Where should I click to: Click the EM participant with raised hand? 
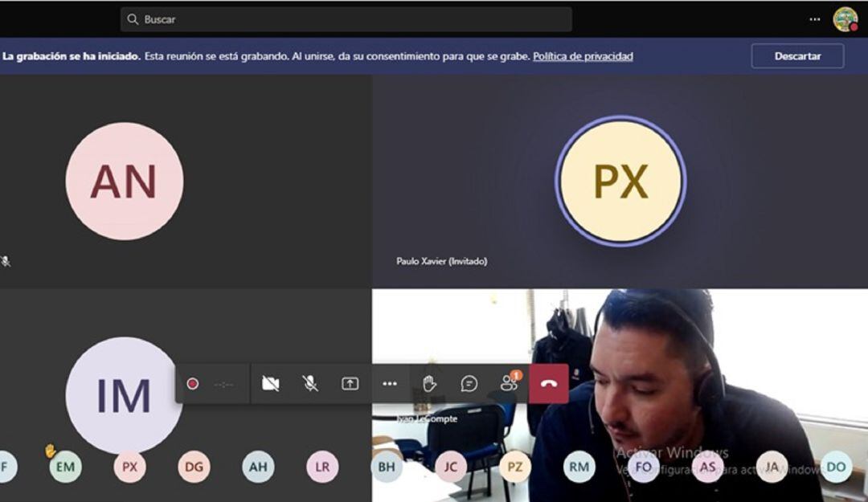[65, 467]
